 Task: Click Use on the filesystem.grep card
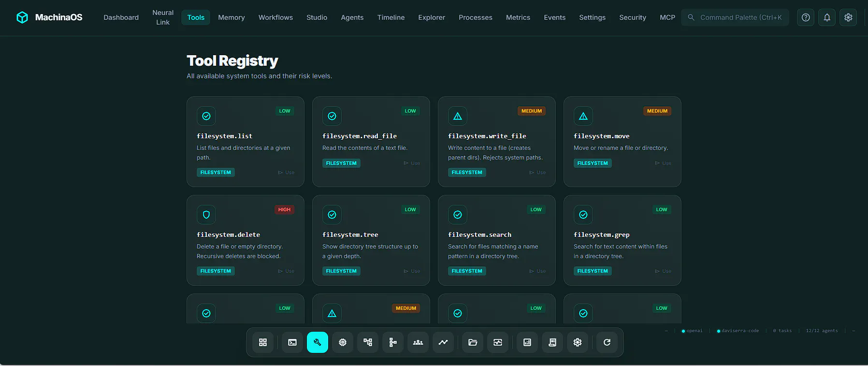coord(663,271)
